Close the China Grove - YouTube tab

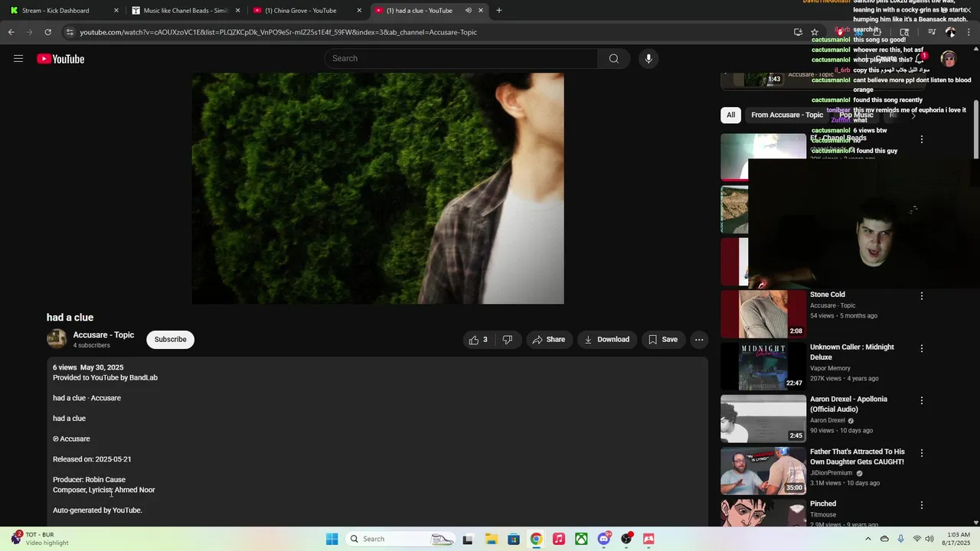359,11
